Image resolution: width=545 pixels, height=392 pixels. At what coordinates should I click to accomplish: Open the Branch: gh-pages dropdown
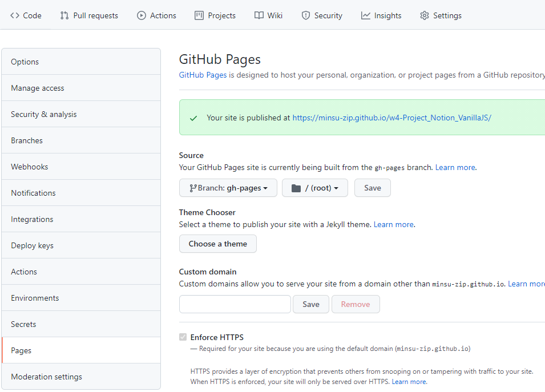tap(228, 188)
